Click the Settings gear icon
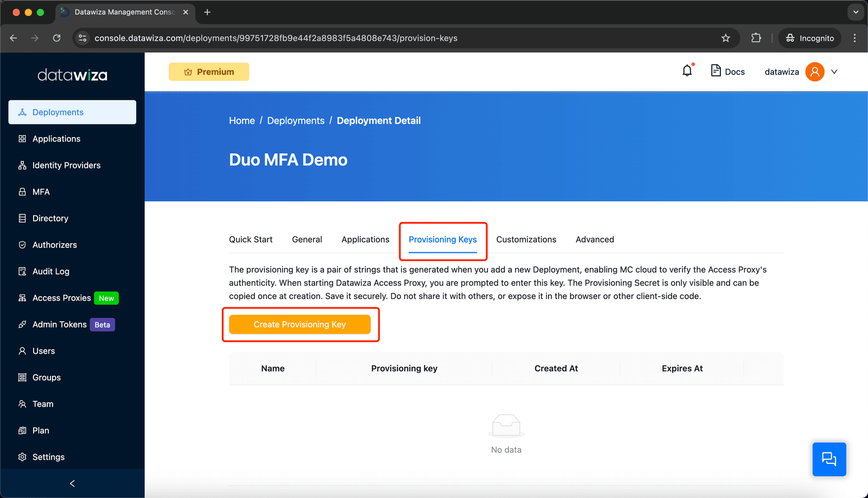 pos(22,457)
